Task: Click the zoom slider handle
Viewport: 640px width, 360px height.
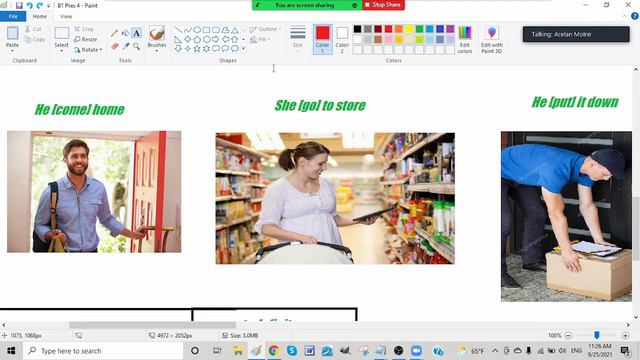Action: (x=597, y=335)
